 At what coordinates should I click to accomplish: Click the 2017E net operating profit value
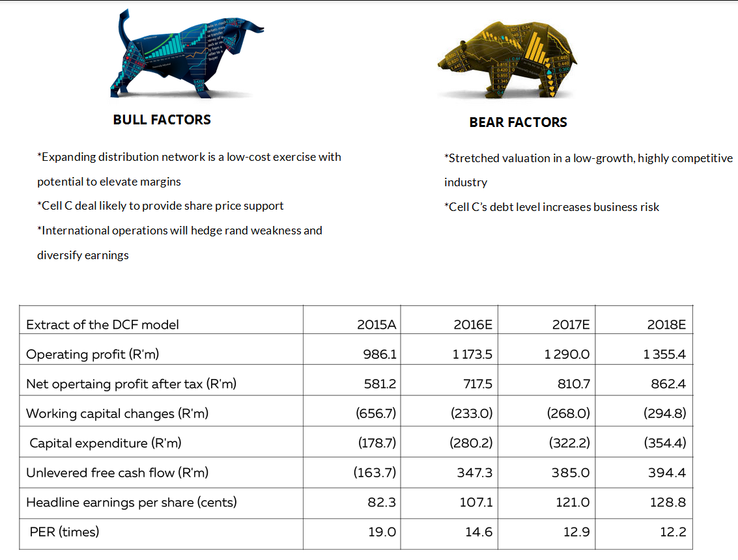[574, 384]
